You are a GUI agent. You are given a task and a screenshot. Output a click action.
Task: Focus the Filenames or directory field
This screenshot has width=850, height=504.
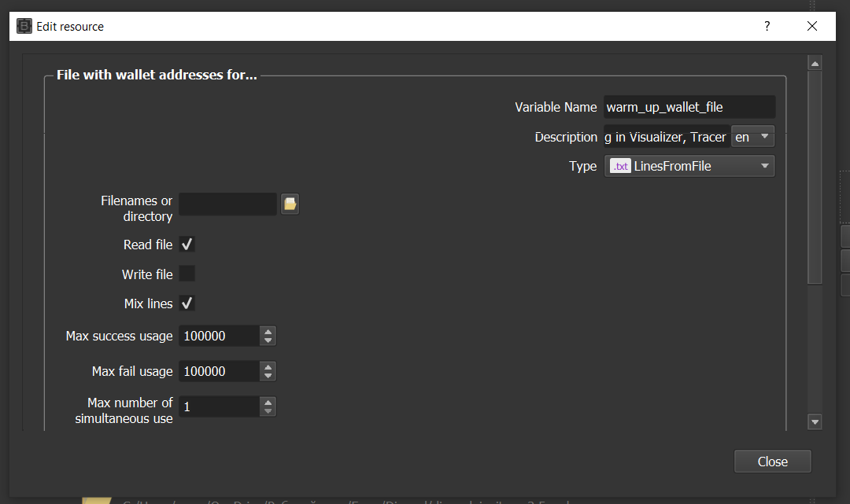pos(227,204)
